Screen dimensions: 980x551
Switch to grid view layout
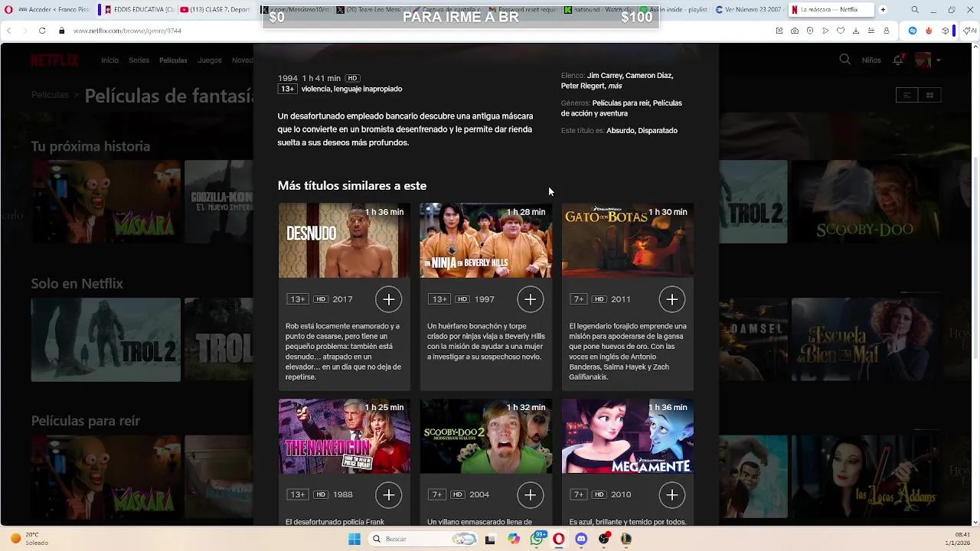click(x=929, y=95)
